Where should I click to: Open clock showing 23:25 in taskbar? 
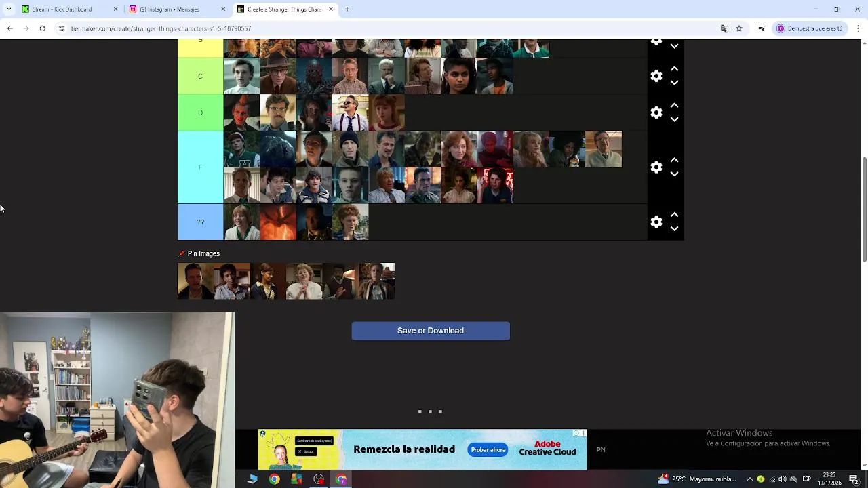[x=829, y=479]
